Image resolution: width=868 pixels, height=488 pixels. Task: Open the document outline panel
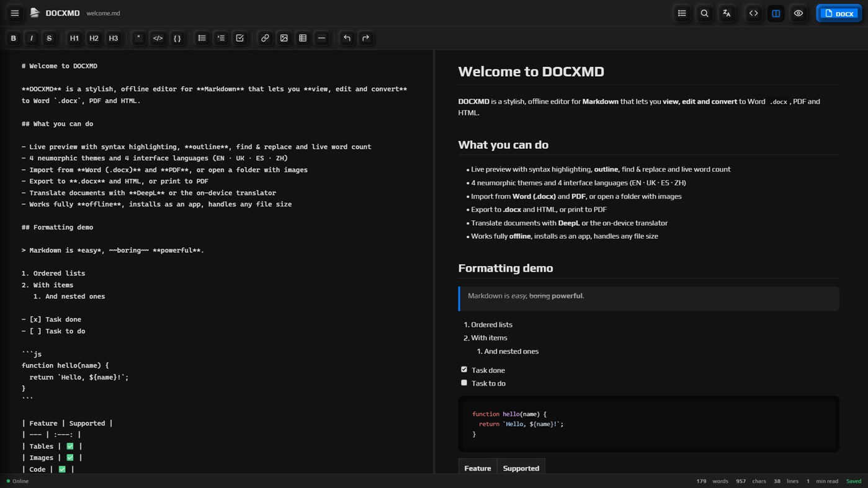point(682,13)
